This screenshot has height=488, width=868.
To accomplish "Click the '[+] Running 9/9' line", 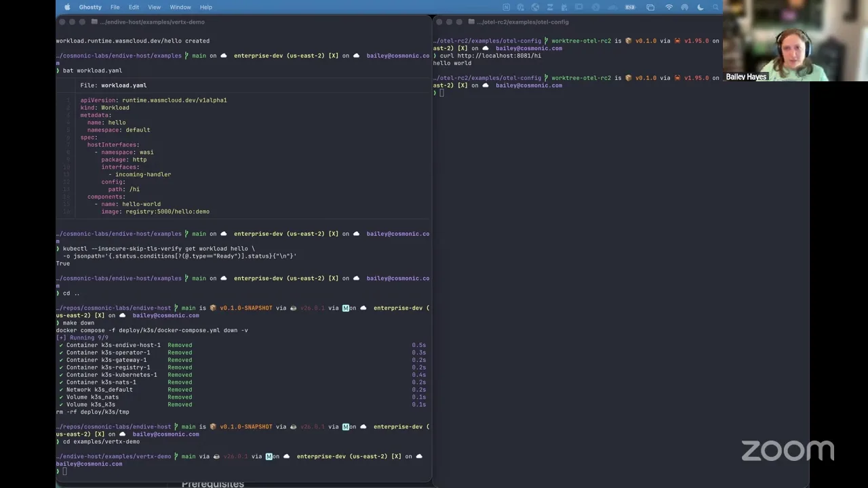I will [82, 338].
